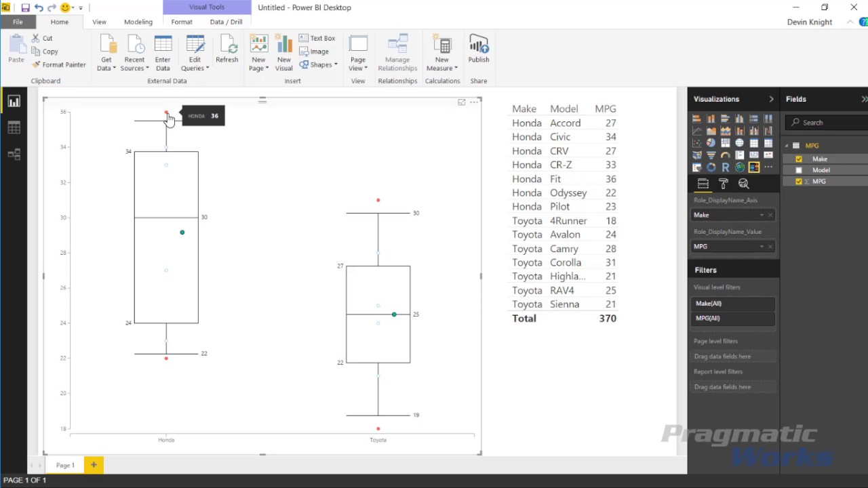Select the Make(All) visual level filter
The height and width of the screenshot is (488, 868).
tap(733, 304)
